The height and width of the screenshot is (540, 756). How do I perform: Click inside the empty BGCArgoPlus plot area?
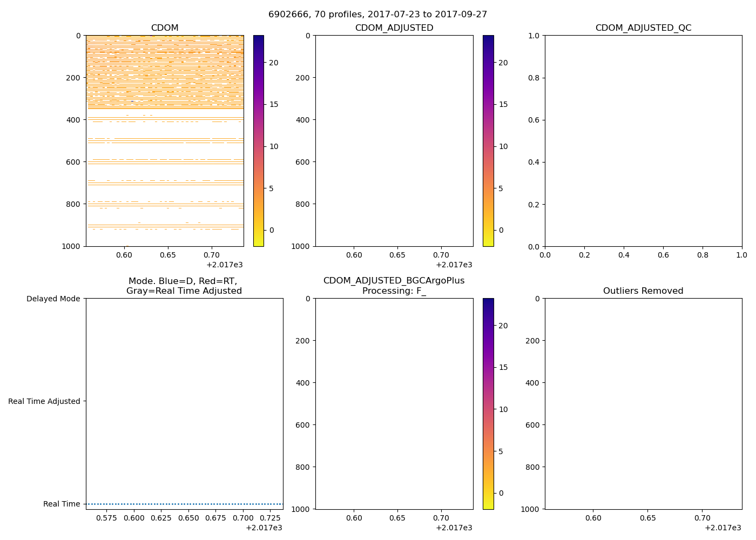[x=394, y=403]
